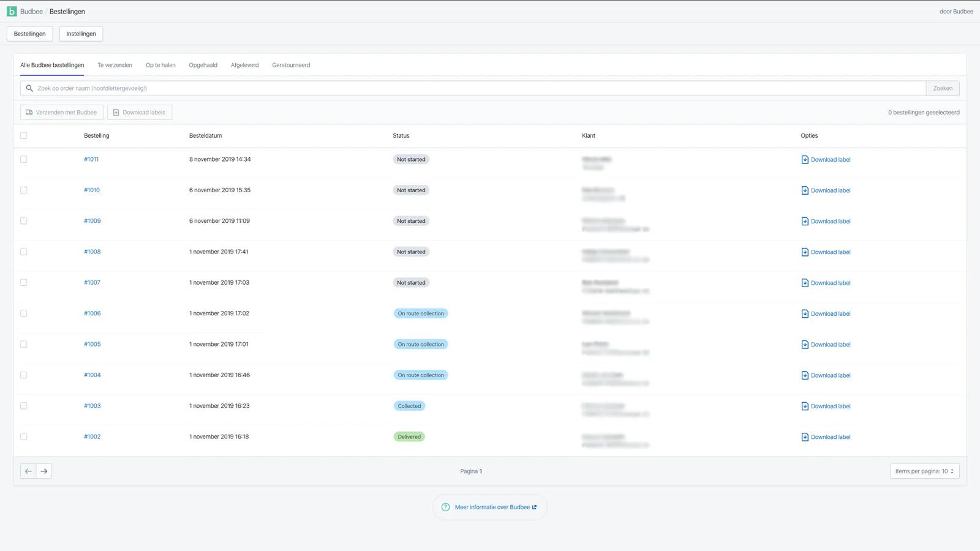The height and width of the screenshot is (551, 980).
Task: Select checkbox for order #1003
Action: tap(24, 406)
